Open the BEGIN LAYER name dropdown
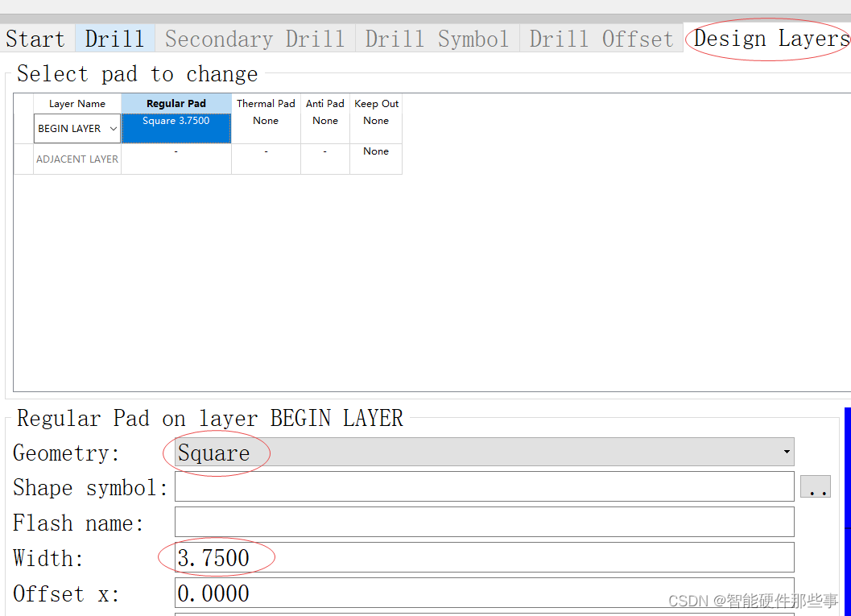 (113, 128)
